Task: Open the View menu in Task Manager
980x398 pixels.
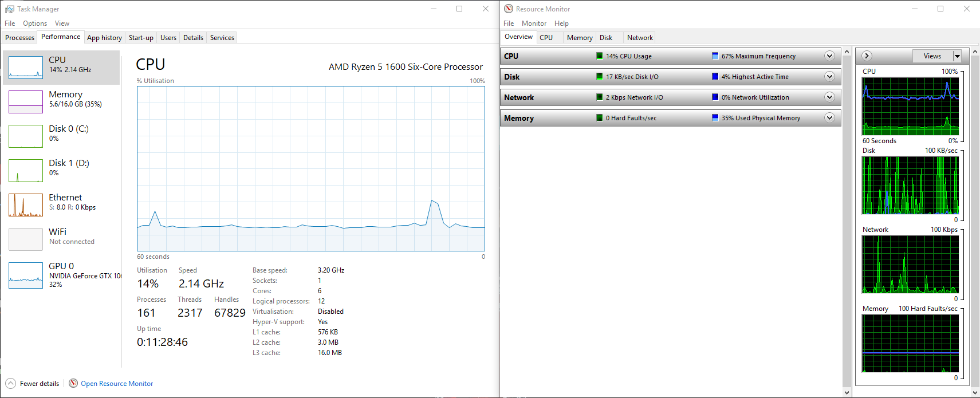Action: 62,23
